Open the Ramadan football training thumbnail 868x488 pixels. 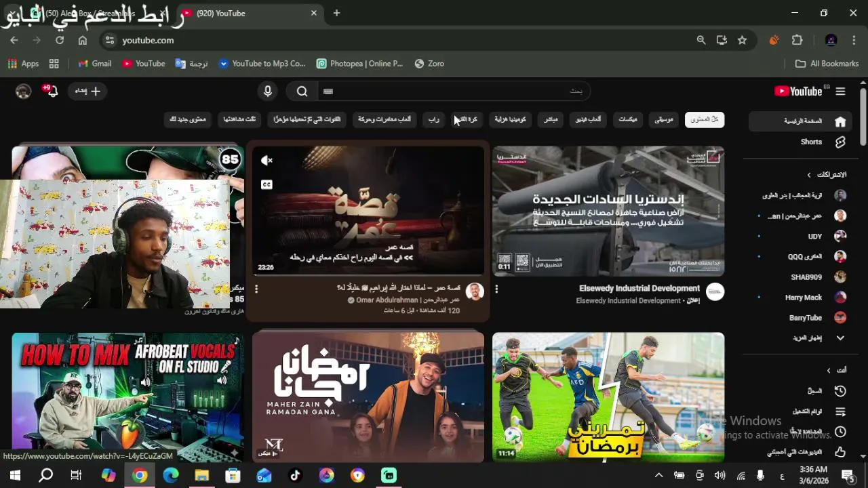pyautogui.click(x=608, y=397)
